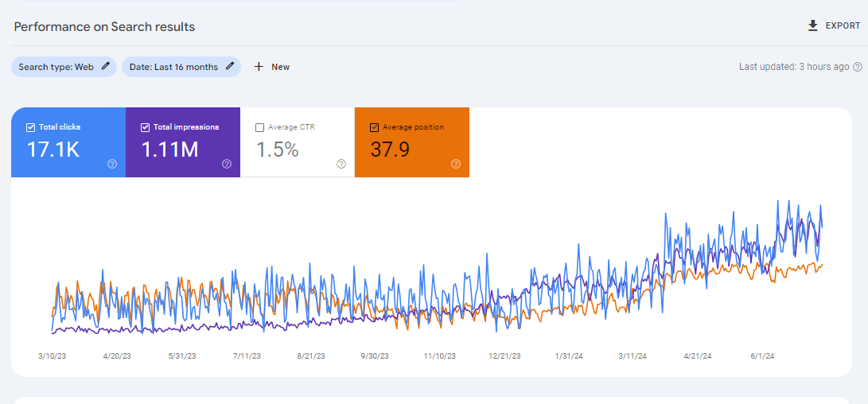Image resolution: width=868 pixels, height=404 pixels.
Task: Uncheck the Average position checkbox
Action: point(374,127)
